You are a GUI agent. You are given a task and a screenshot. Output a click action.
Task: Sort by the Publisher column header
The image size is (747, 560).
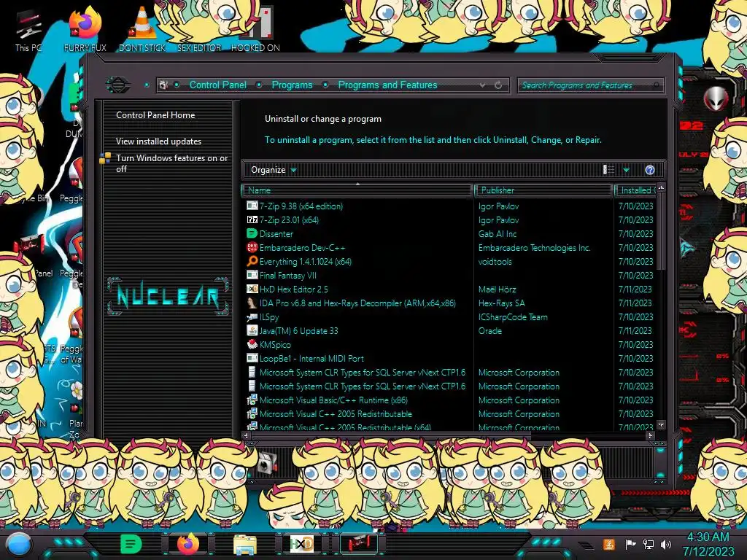pos(543,190)
